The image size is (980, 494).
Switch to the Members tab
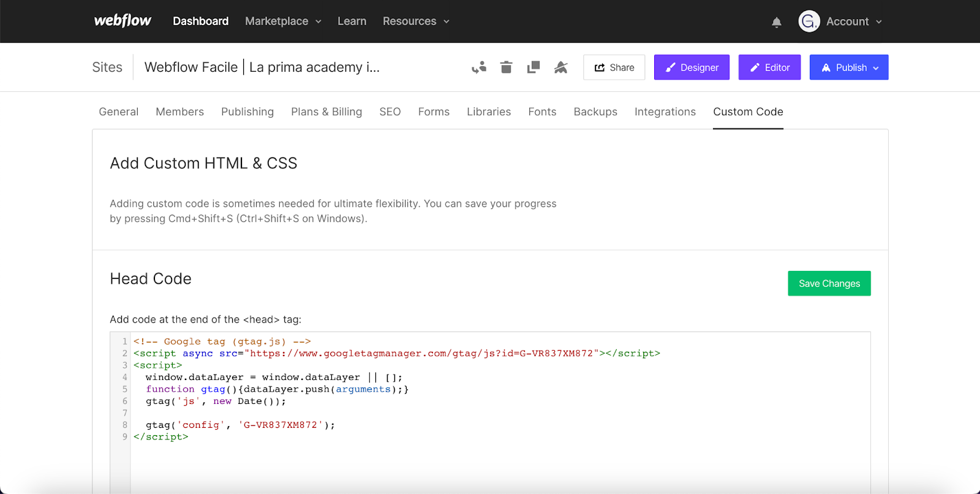[x=180, y=112]
